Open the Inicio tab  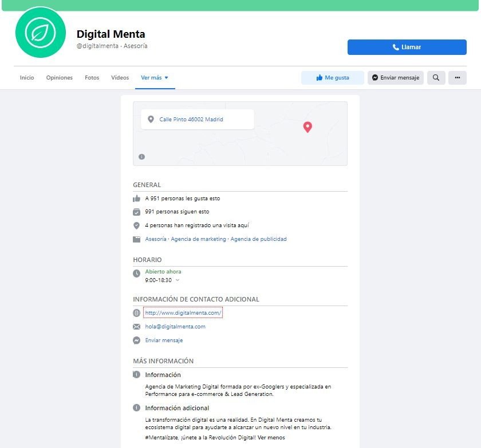(27, 78)
